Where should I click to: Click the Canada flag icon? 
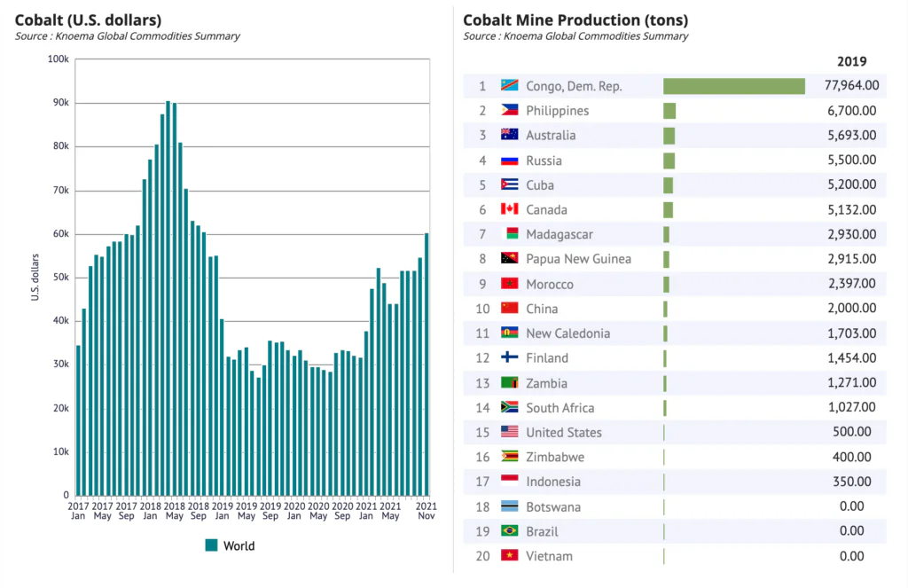click(510, 209)
